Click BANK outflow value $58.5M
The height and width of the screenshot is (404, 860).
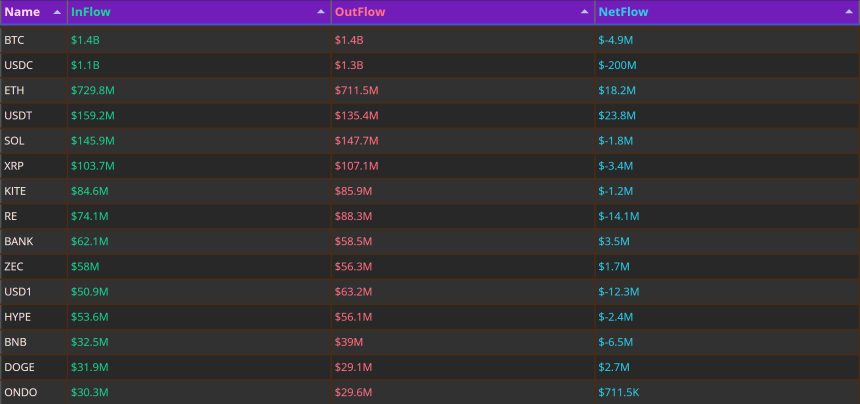point(354,242)
